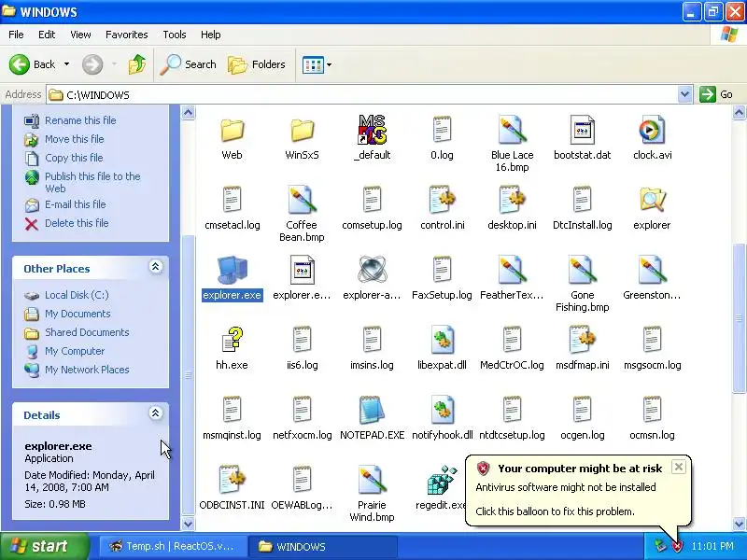
Task: Select the Gone Fishing.bmp image
Action: [x=582, y=270]
